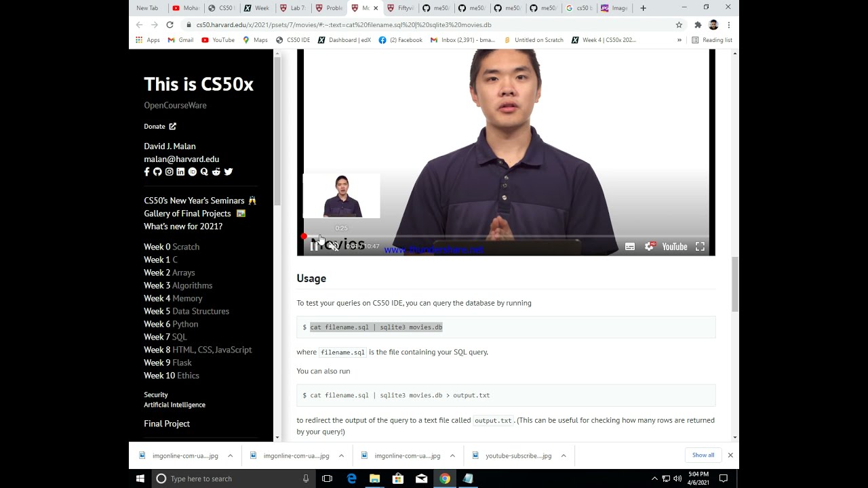
Task: Open the Reading list panel
Action: [x=711, y=40]
